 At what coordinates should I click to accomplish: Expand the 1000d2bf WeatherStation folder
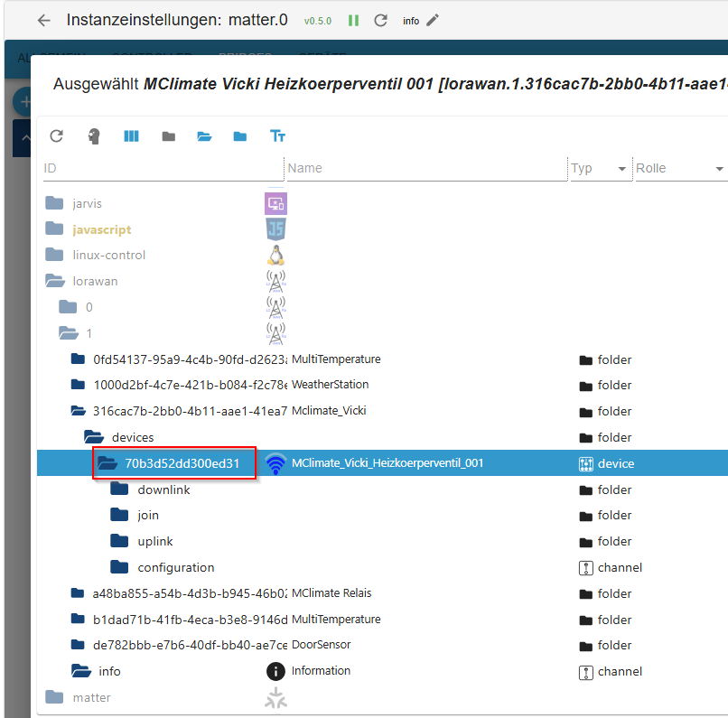tap(78, 385)
